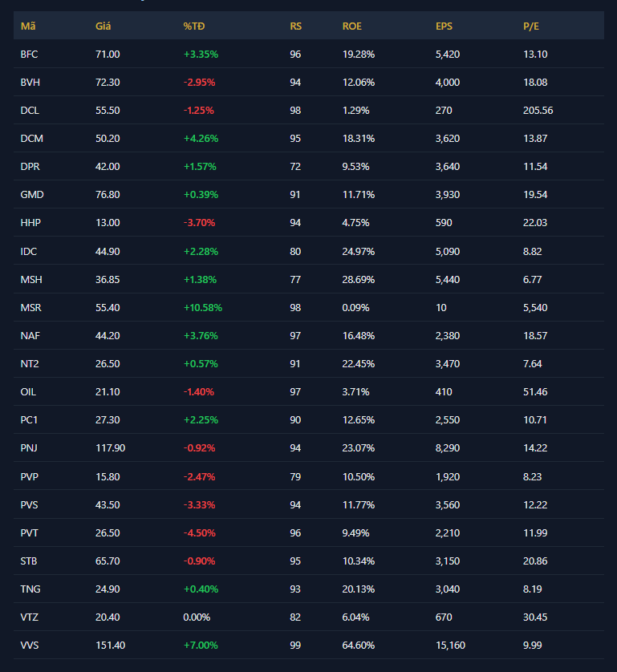This screenshot has width=617, height=672.
Task: Sort by the Mã column header
Action: pos(28,26)
